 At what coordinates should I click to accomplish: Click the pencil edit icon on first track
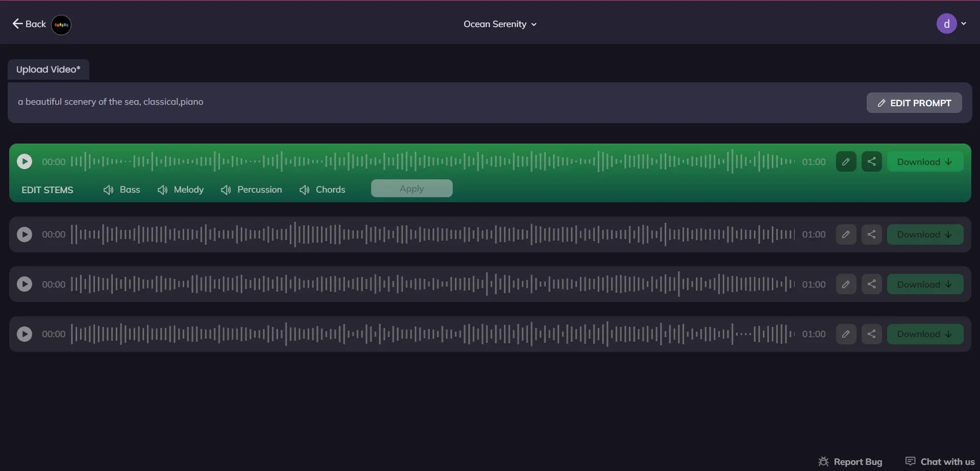(x=846, y=162)
